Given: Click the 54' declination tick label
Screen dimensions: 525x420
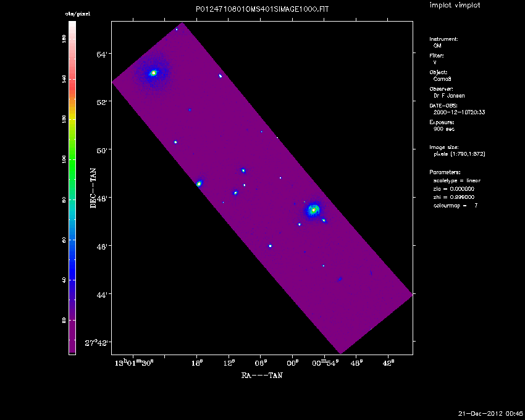Looking at the screenshot, I should pyautogui.click(x=102, y=54).
